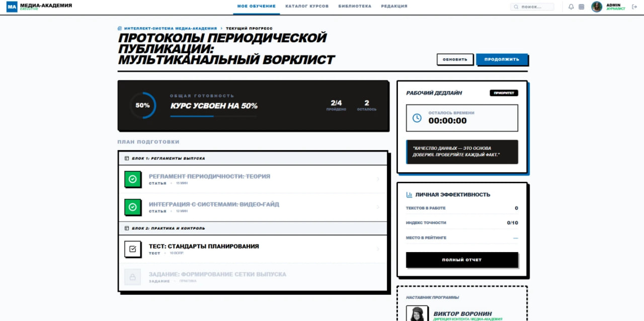Viewport: 644px width, 321px height.
Task: Click the course progress bar under Курс усвоен
Action: pyautogui.click(x=213, y=116)
